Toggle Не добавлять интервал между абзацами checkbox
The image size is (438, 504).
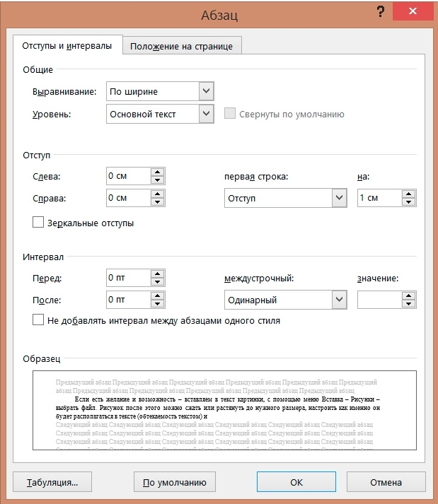[39, 320]
